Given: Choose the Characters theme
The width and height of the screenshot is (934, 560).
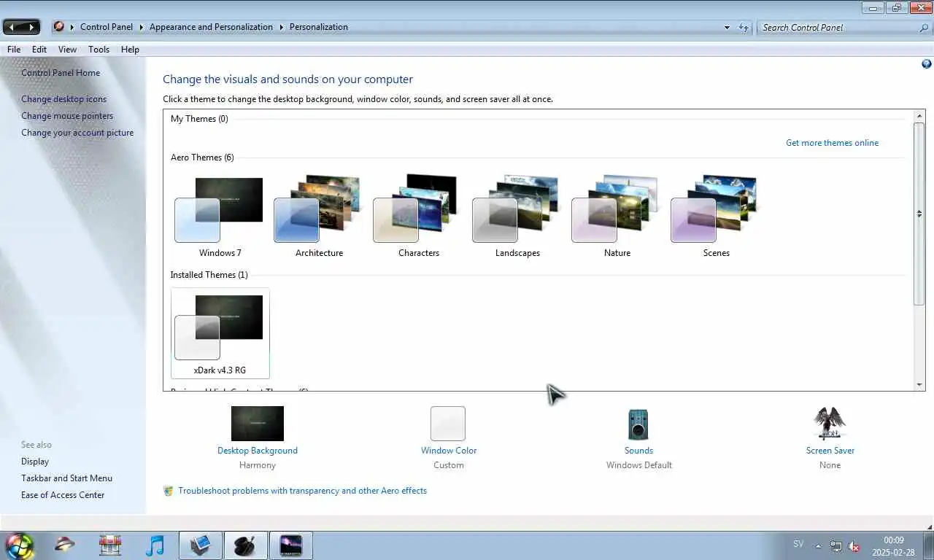Looking at the screenshot, I should [x=419, y=217].
